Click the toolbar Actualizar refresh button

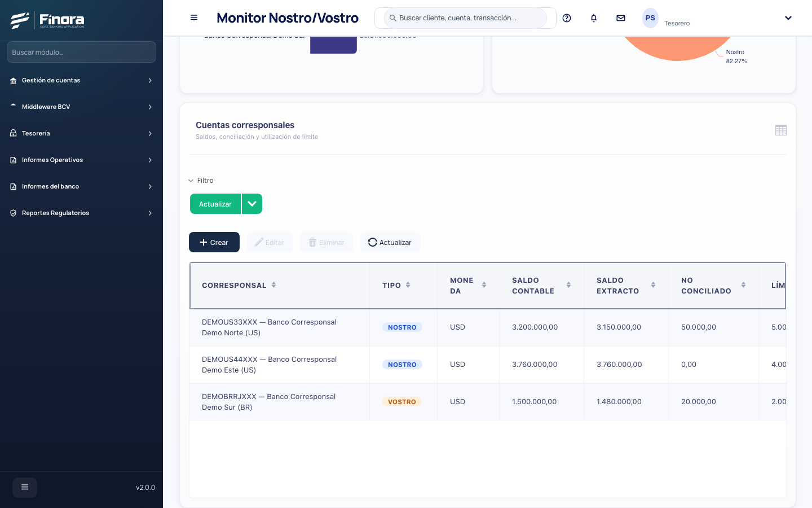pyautogui.click(x=390, y=242)
